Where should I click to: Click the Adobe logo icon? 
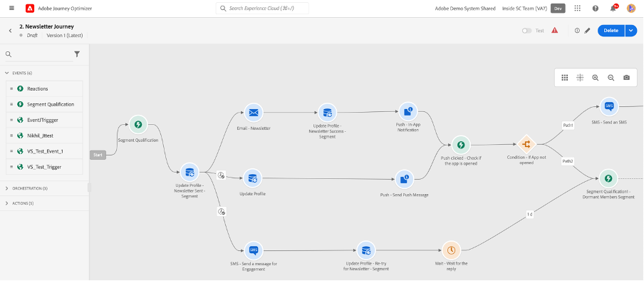(30, 9)
